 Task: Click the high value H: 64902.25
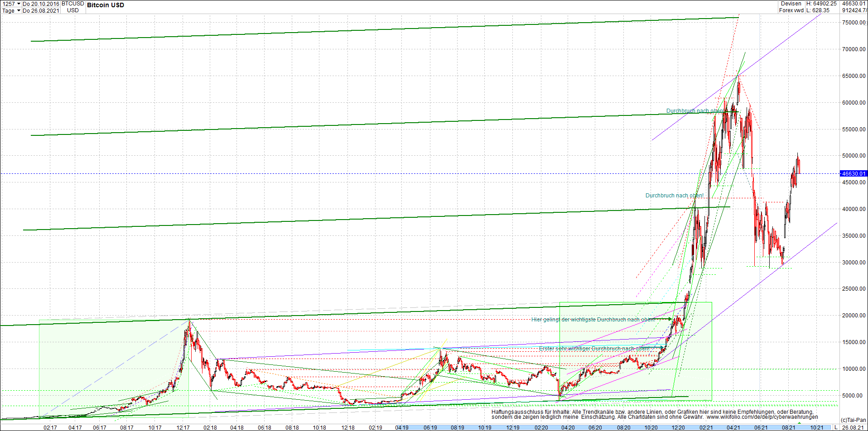tap(821, 4)
